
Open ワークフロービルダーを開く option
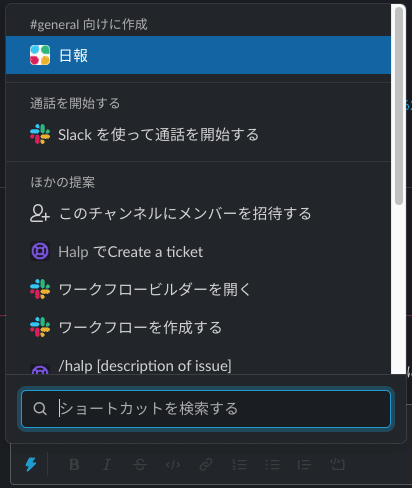pos(198,289)
